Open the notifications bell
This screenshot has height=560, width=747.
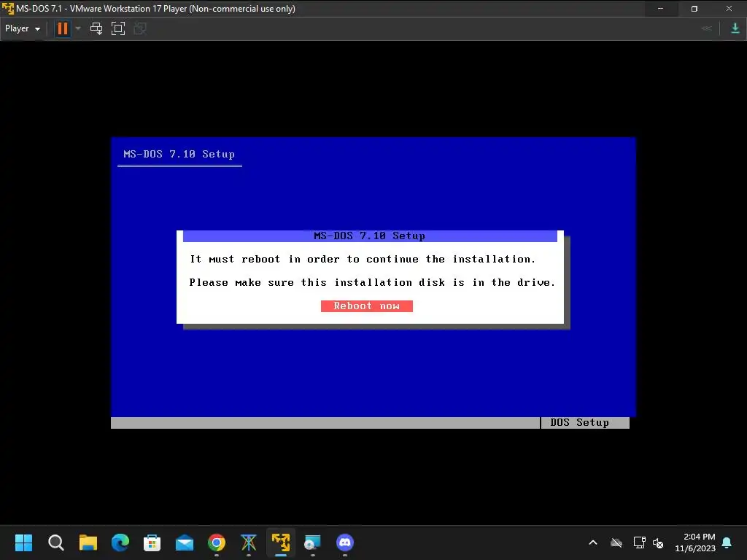point(727,542)
